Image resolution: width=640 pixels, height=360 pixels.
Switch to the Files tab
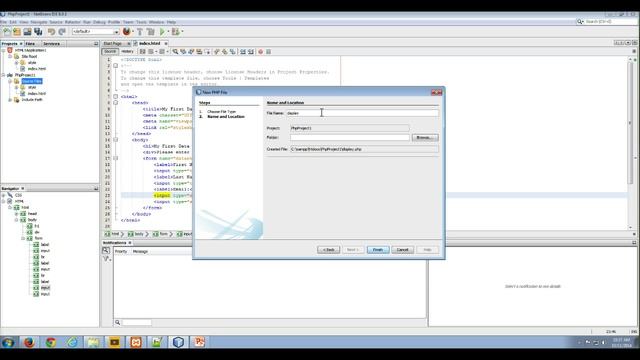pos(30,44)
